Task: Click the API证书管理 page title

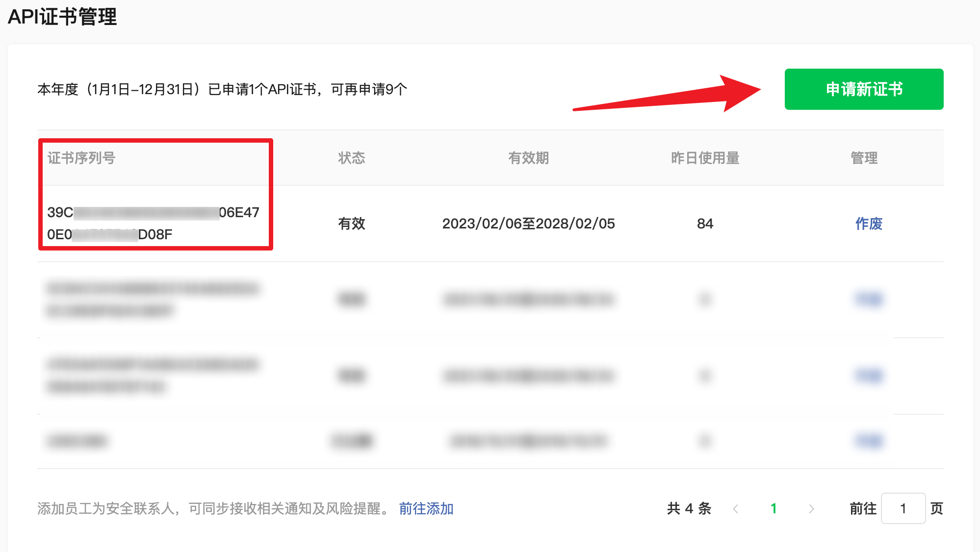Action: click(62, 17)
